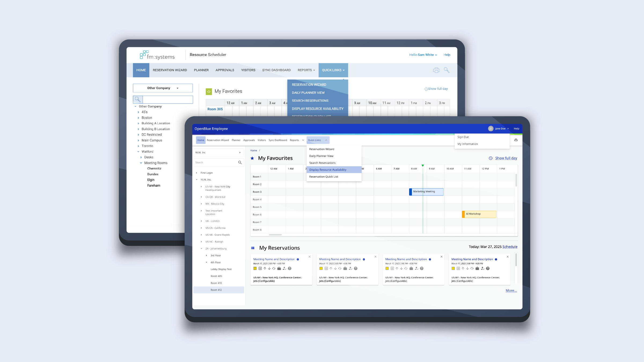Click the Show full day link in OpenBlue
Screen dimensions: 644x362
[506, 158]
